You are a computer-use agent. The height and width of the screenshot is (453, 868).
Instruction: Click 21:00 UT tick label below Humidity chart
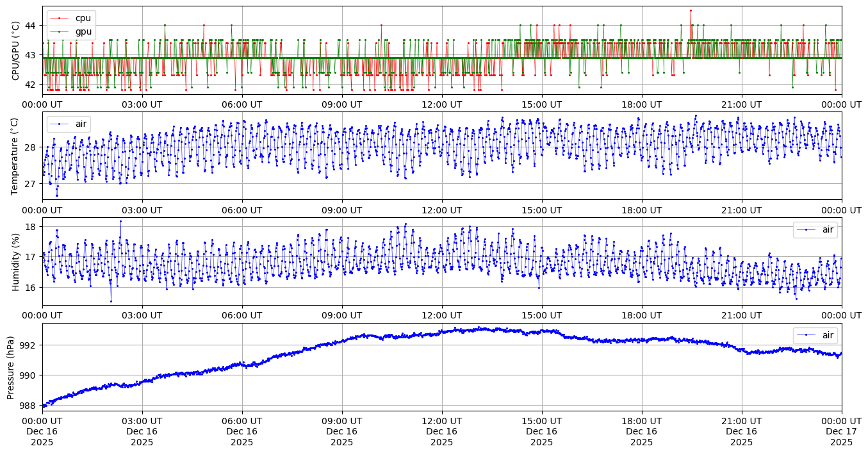pyautogui.click(x=741, y=315)
